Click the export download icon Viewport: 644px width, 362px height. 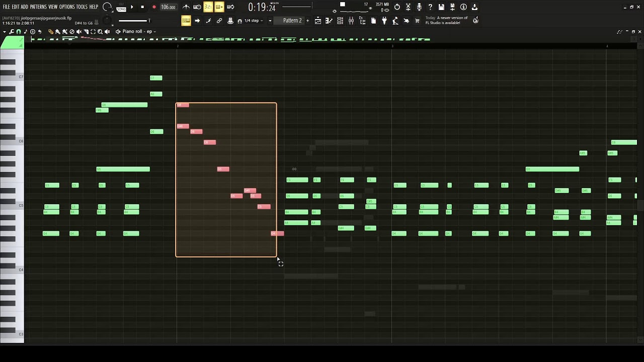[x=474, y=7]
